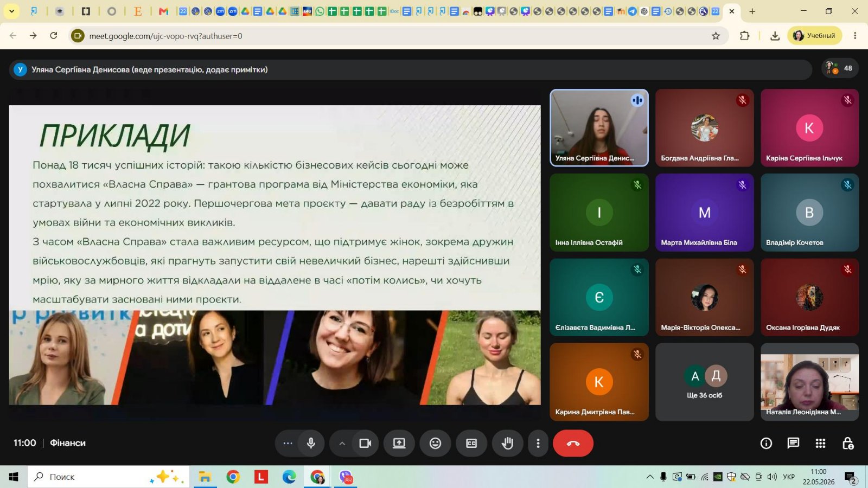Switch to the Gmail tab

163,11
